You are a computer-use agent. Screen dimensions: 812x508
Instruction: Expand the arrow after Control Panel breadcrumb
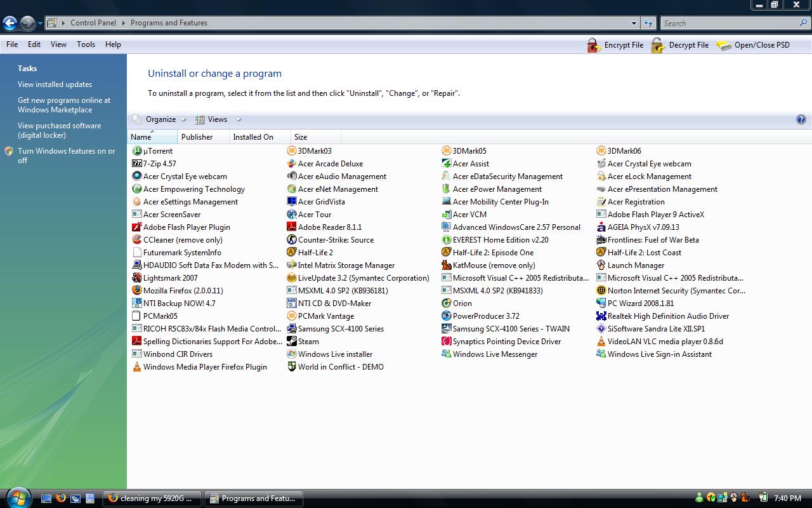tap(123, 23)
